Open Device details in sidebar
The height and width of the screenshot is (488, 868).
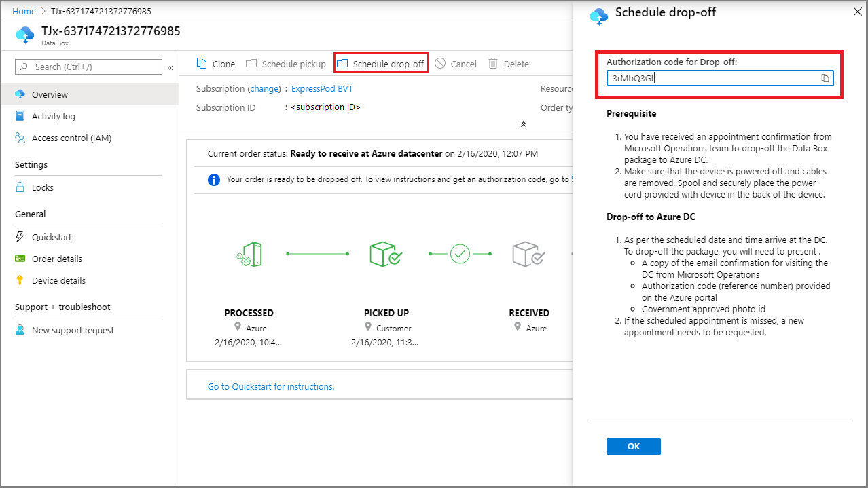click(x=59, y=280)
